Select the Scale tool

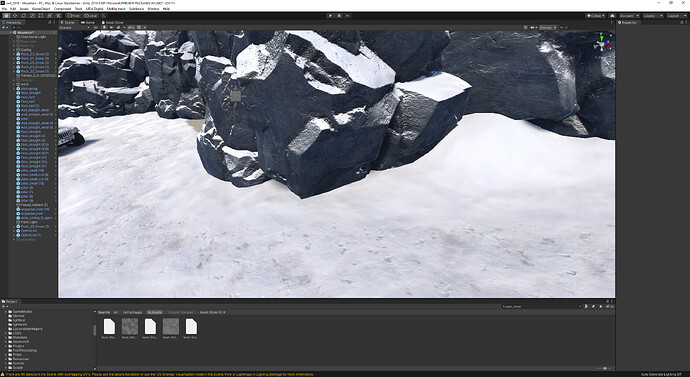[x=32, y=16]
